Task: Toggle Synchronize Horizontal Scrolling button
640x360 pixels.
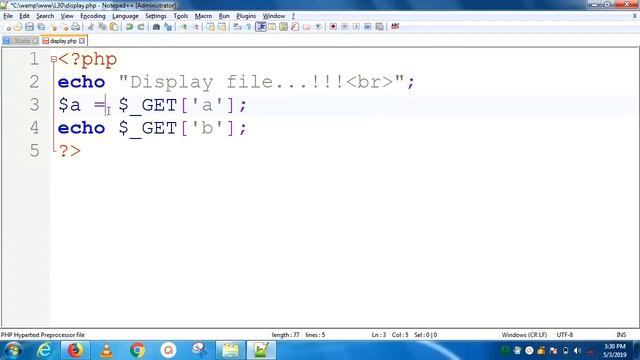Action: (222, 27)
